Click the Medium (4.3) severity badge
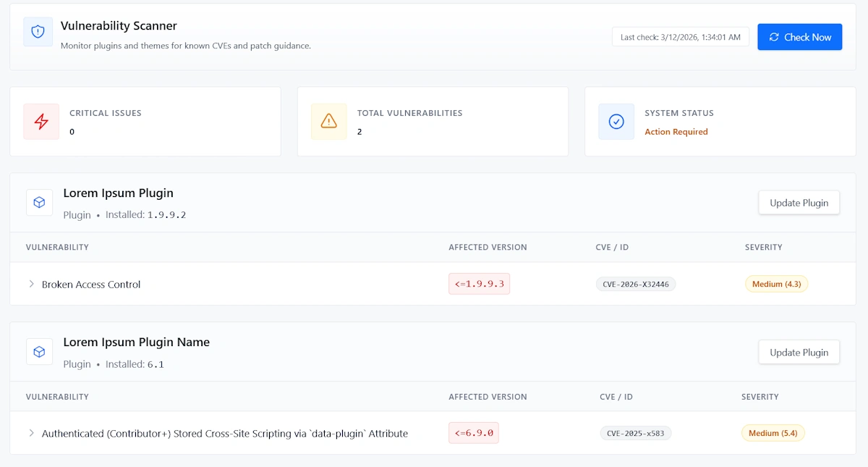This screenshot has width=868, height=467. (x=777, y=285)
